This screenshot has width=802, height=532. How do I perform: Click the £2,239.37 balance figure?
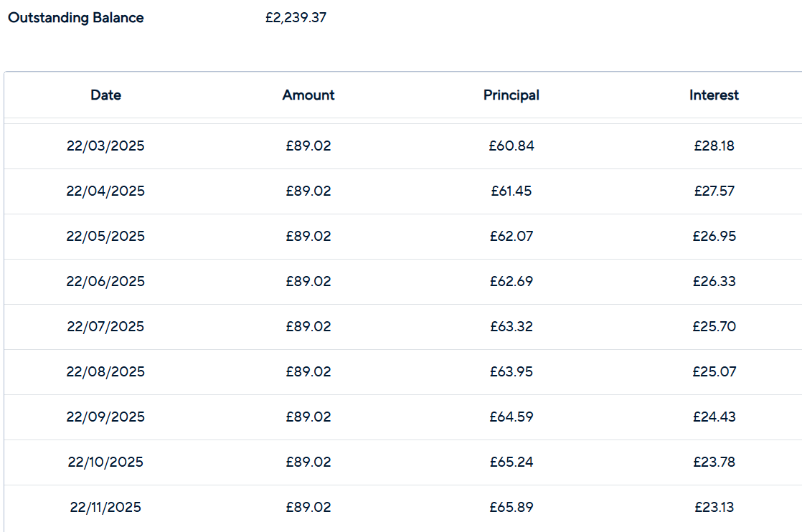coord(296,17)
